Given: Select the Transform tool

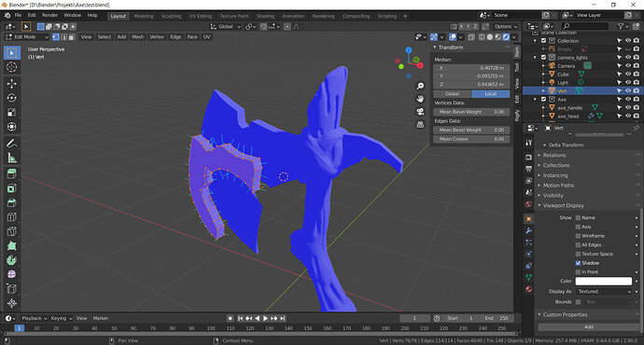Looking at the screenshot, I should coord(11,127).
